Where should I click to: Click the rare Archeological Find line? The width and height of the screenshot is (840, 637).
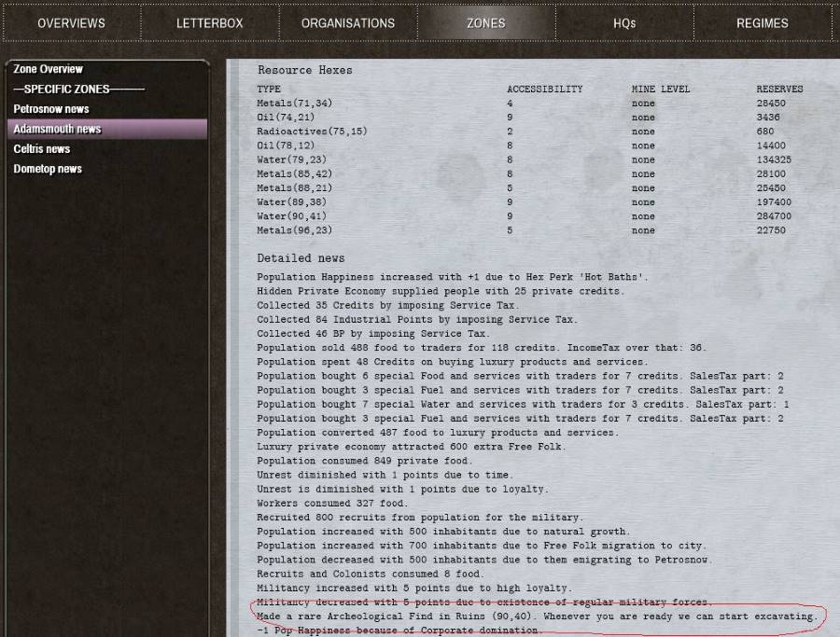pyautogui.click(x=538, y=616)
